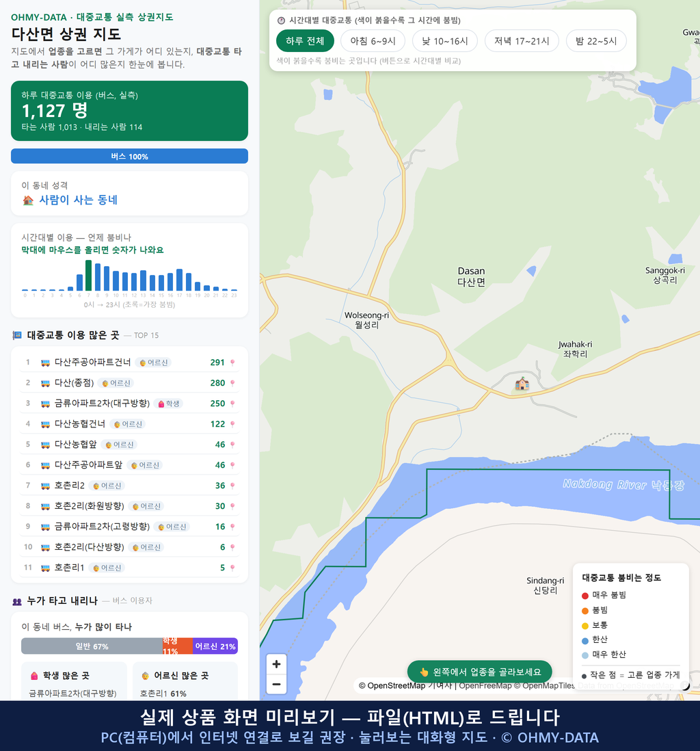Switch to 낮 10~16시 time filter
This screenshot has height=751, width=700.
click(x=445, y=41)
